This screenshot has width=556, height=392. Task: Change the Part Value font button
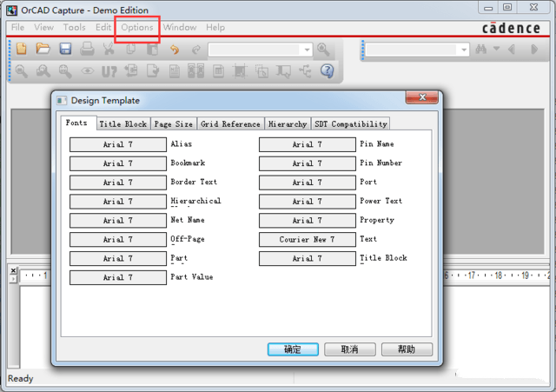(118, 277)
